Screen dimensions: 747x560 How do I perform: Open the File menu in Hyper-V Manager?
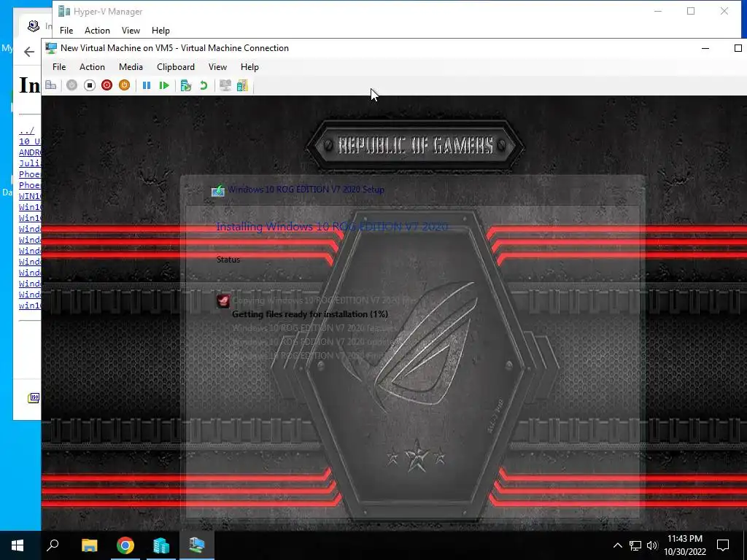click(x=66, y=31)
